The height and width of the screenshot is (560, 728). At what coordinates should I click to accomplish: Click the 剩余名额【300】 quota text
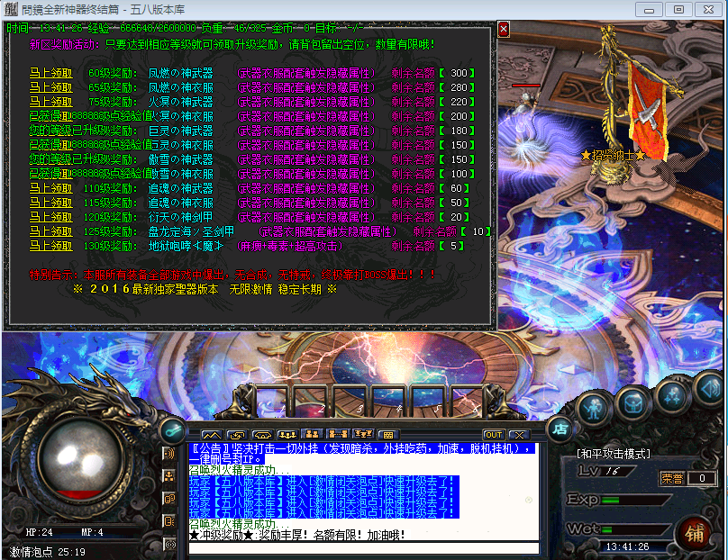tap(433, 73)
